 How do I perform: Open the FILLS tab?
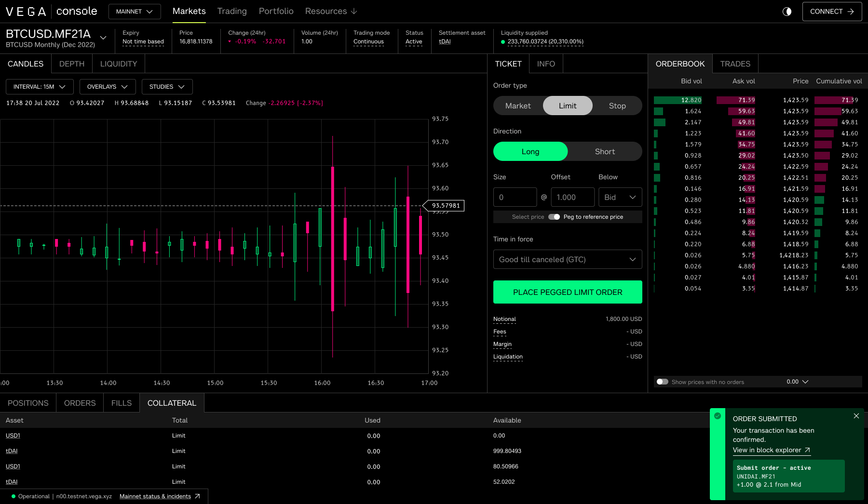[122, 403]
